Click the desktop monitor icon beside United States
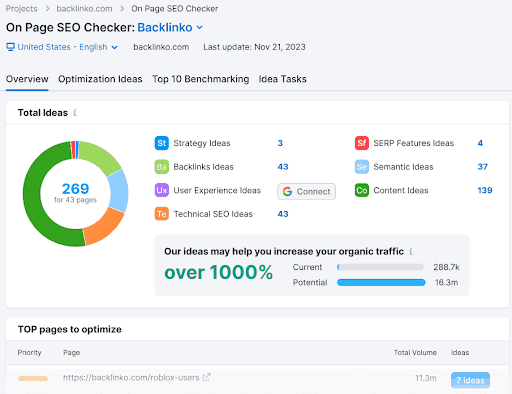Screen dimensions: 512x394 [10, 47]
